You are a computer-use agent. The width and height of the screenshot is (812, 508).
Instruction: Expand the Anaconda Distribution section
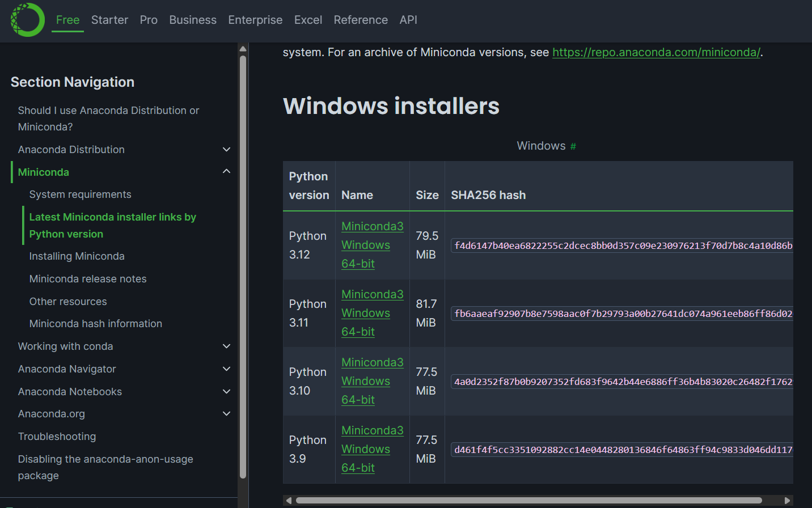(226, 150)
